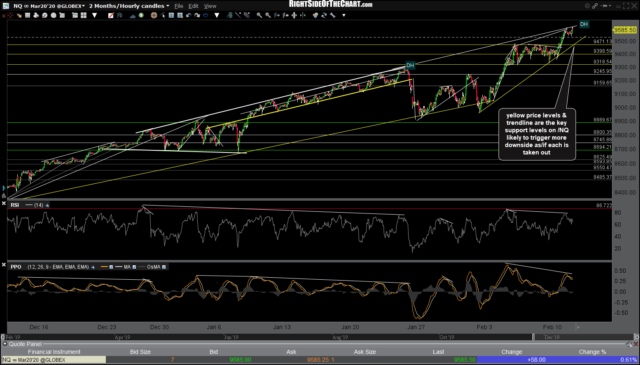The height and width of the screenshot is (365, 640).
Task: Click the yellow 9585.50 current price label
Action: point(625,30)
